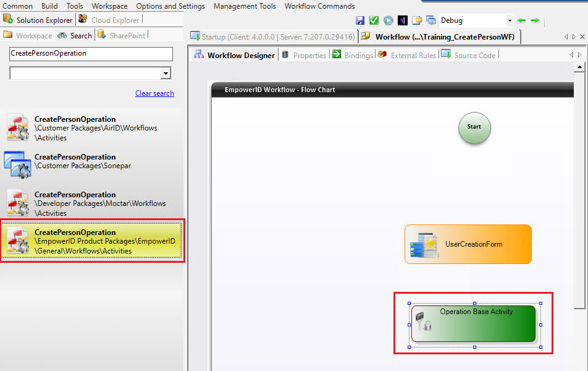Click the EmpowerID Workflow - Flow Chart header
This screenshot has width=588, height=371.
pos(393,90)
